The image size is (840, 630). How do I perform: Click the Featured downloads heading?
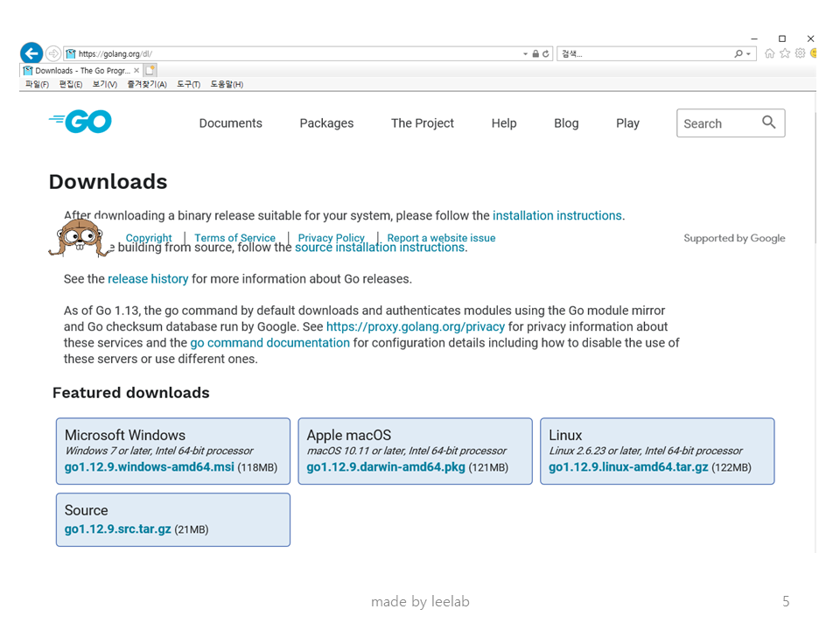point(131,393)
